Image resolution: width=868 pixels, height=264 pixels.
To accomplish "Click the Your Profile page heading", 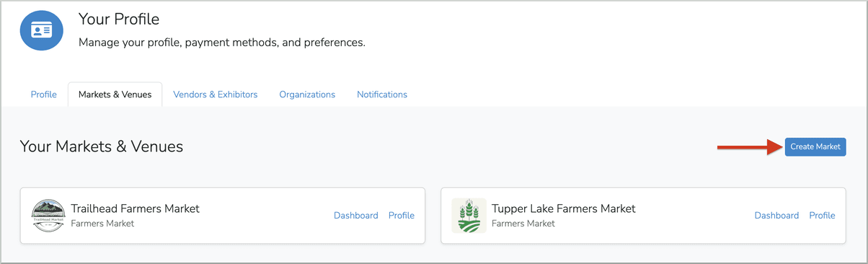I will (x=119, y=19).
